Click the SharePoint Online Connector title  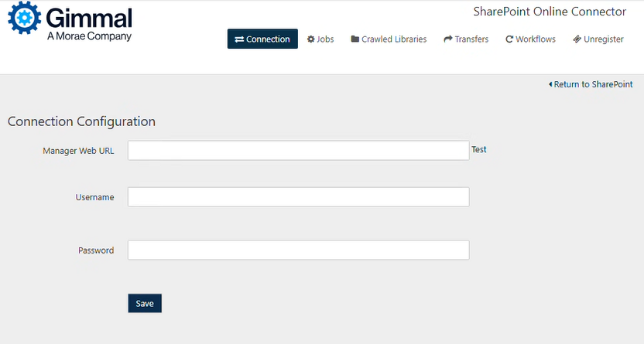[x=550, y=12]
